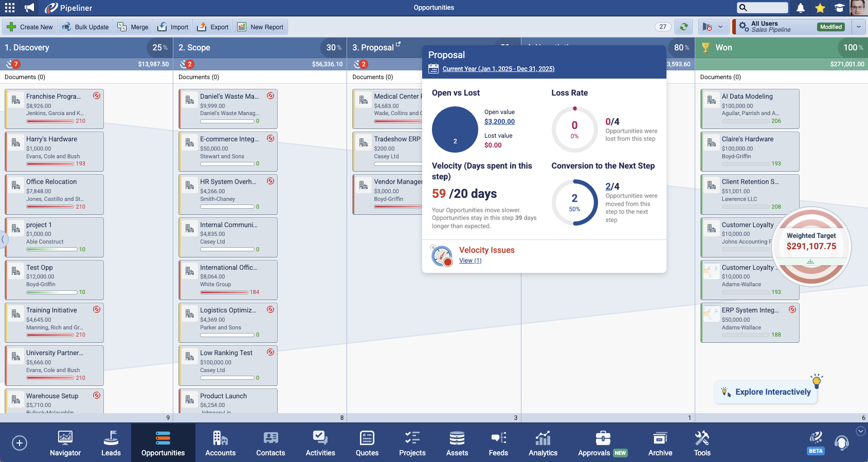Click the Create New button
The width and height of the screenshot is (868, 462).
(30, 27)
